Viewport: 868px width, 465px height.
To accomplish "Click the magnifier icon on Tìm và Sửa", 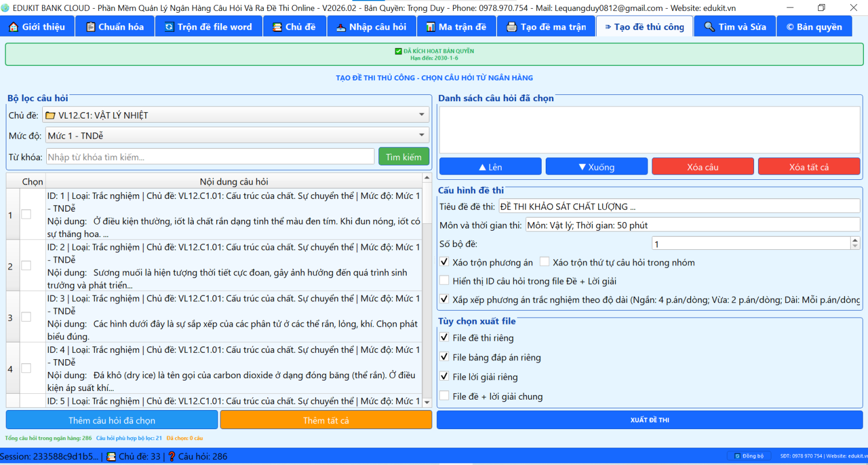I will pyautogui.click(x=709, y=27).
